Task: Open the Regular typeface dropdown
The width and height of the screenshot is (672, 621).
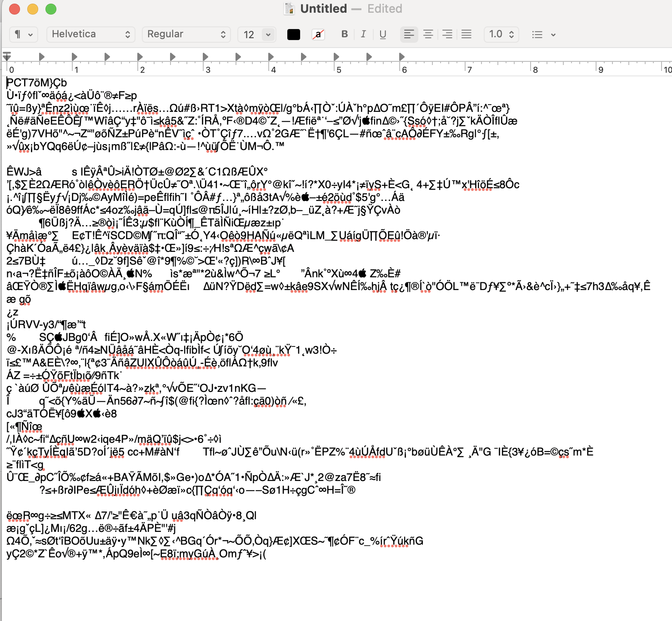Action: tap(186, 34)
